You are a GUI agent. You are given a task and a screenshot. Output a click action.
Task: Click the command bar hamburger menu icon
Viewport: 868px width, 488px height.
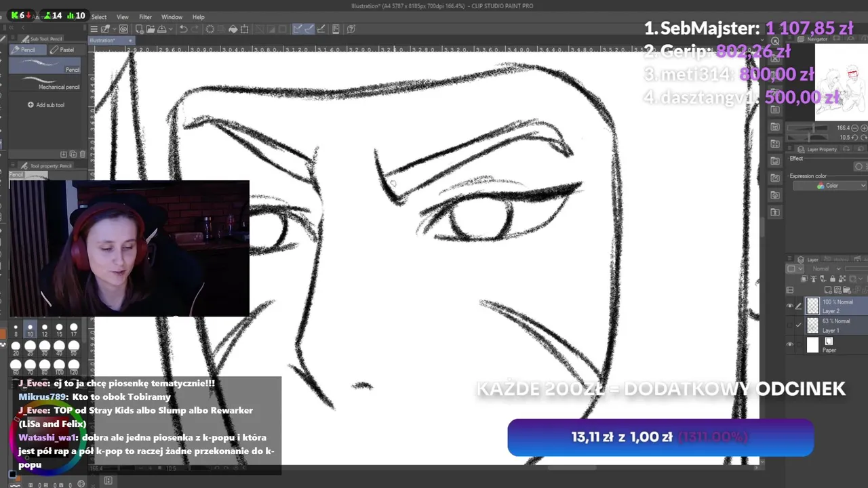[x=94, y=28]
